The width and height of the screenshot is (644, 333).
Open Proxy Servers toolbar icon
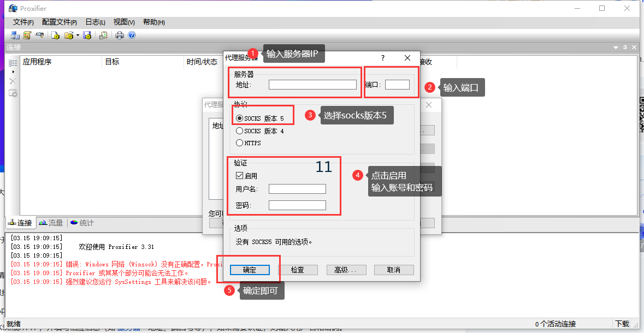click(x=15, y=35)
